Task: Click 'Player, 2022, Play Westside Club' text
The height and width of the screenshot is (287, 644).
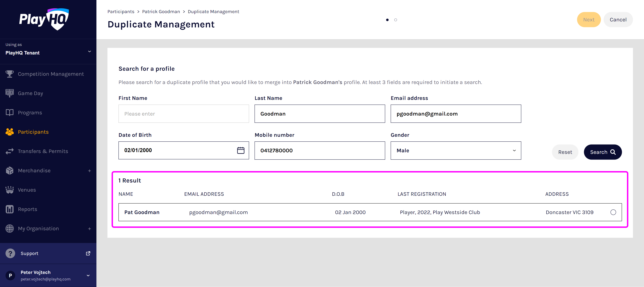Action: [x=440, y=212]
